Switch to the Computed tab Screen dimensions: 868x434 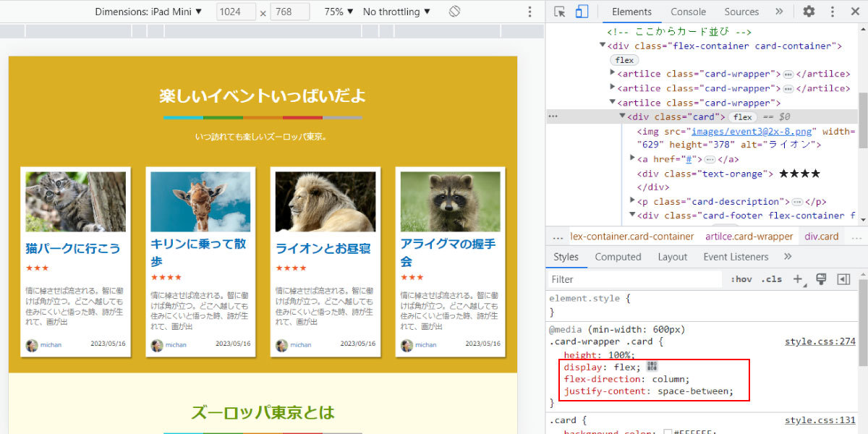point(618,257)
